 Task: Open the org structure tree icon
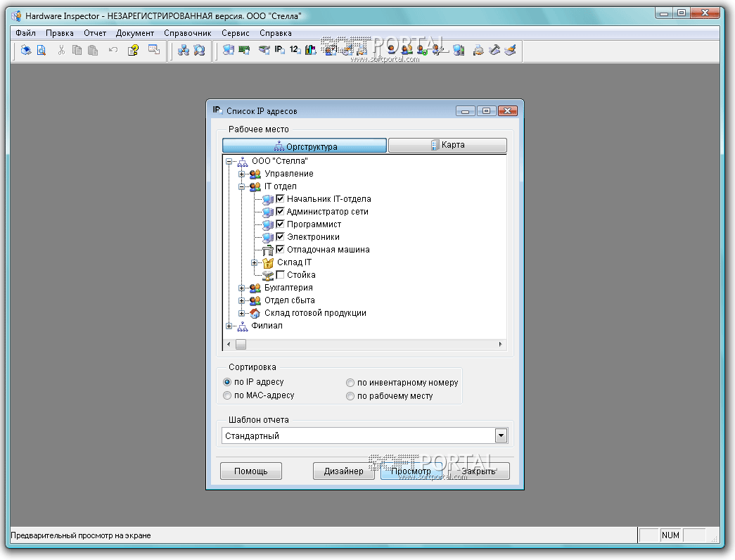[184, 50]
